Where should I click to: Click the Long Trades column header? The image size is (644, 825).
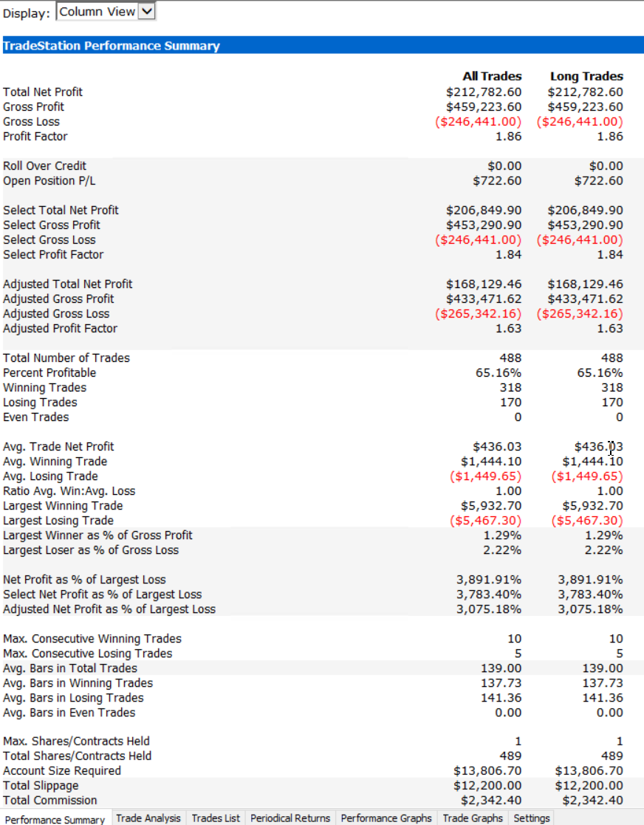tap(586, 76)
